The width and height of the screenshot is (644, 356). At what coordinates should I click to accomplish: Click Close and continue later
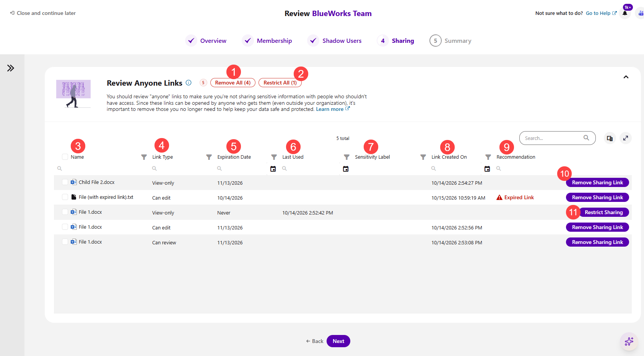[43, 13]
